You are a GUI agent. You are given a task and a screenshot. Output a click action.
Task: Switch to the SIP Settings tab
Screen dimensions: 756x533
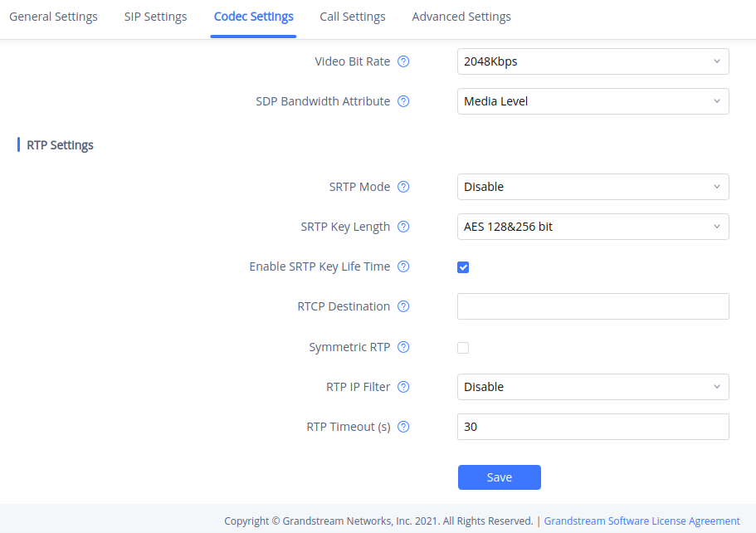coord(155,17)
